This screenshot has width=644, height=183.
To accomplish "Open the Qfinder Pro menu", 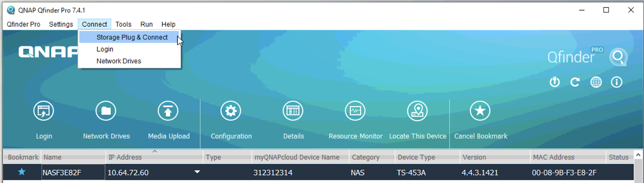I will (23, 24).
